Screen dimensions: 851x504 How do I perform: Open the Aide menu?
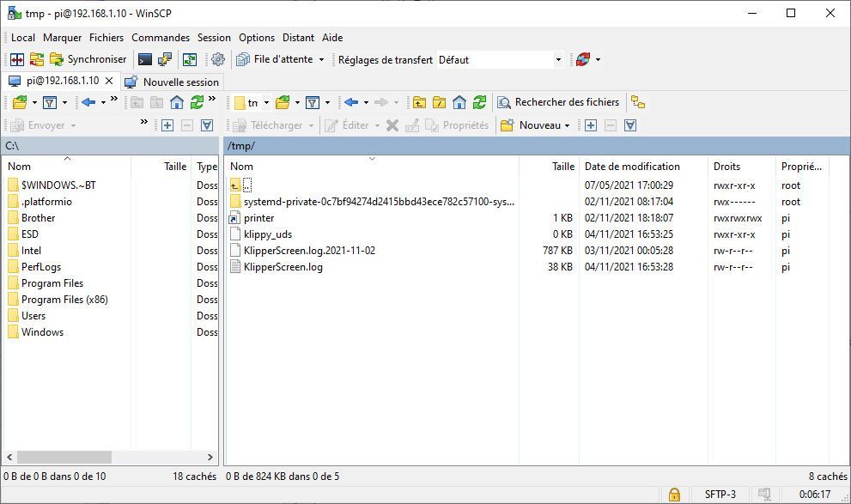click(x=332, y=38)
